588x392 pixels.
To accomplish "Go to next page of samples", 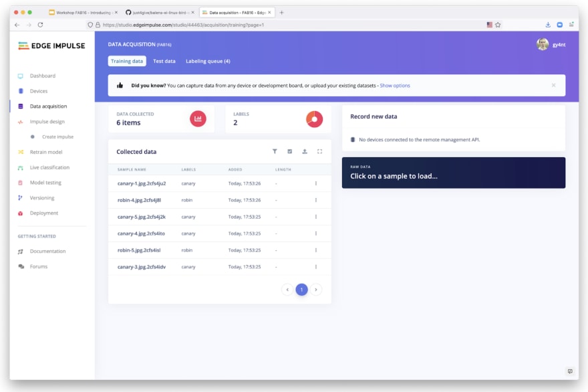I will tap(316, 290).
